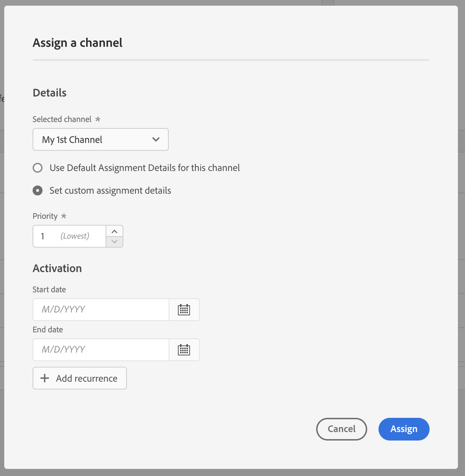Open the Start date calendar picker

pyautogui.click(x=184, y=310)
